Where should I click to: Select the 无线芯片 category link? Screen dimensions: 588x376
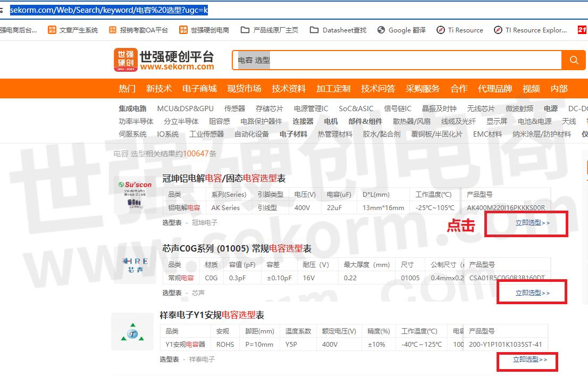(481, 108)
